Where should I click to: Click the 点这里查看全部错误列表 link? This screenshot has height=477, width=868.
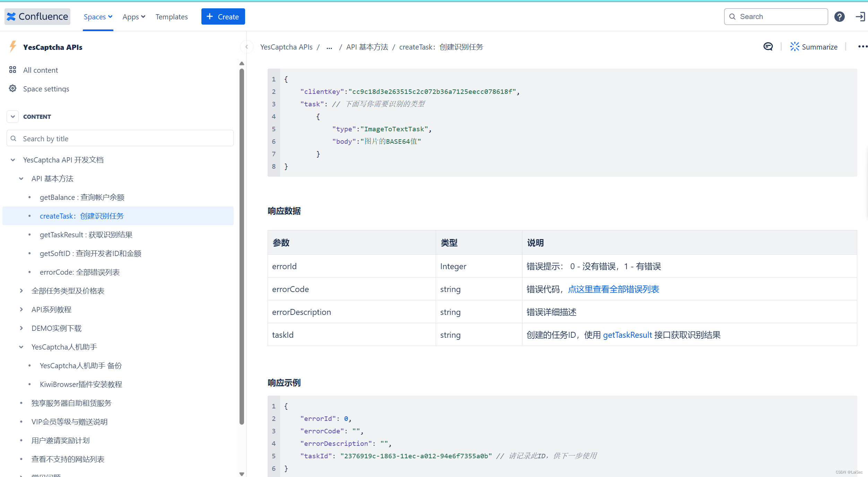613,289
